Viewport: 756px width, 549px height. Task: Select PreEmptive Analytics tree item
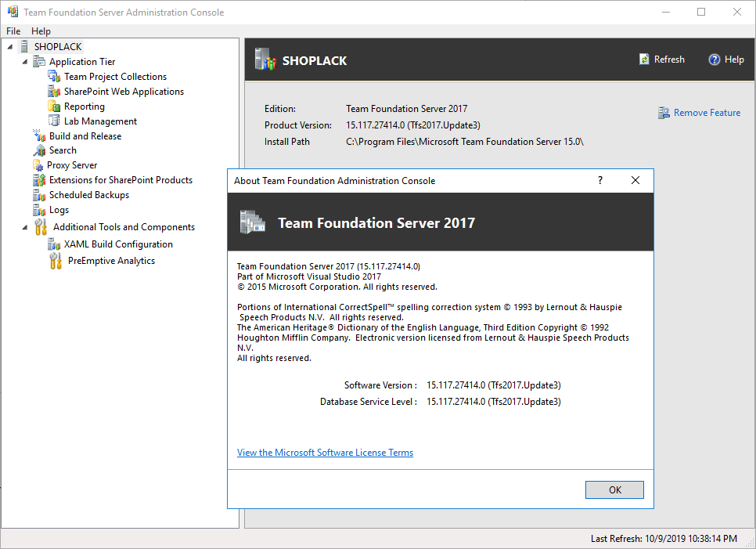point(111,261)
